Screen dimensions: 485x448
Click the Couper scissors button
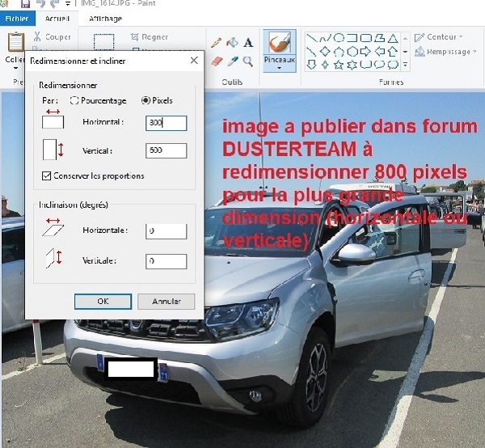click(52, 36)
